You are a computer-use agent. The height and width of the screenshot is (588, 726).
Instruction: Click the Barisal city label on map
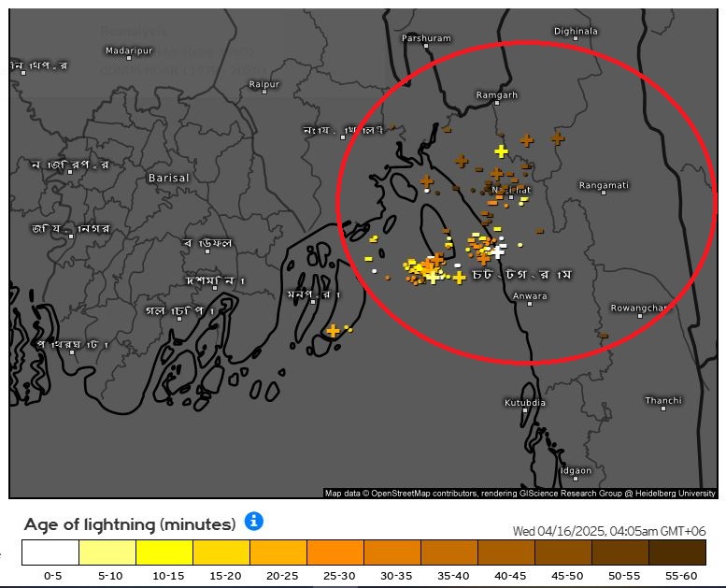[168, 178]
